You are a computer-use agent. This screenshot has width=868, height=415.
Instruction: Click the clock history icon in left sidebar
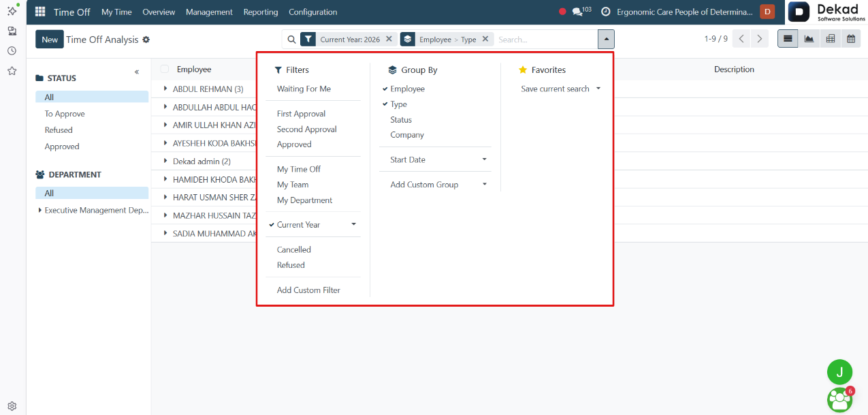[12, 50]
